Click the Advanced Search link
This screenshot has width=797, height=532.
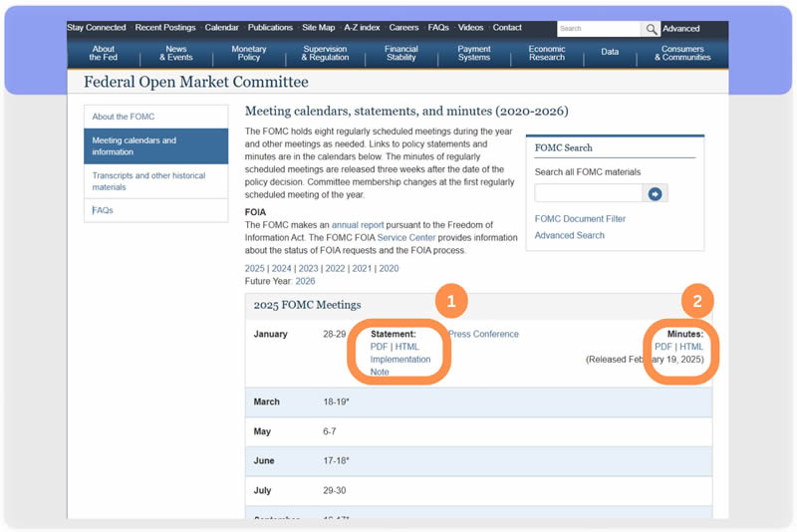coord(569,235)
